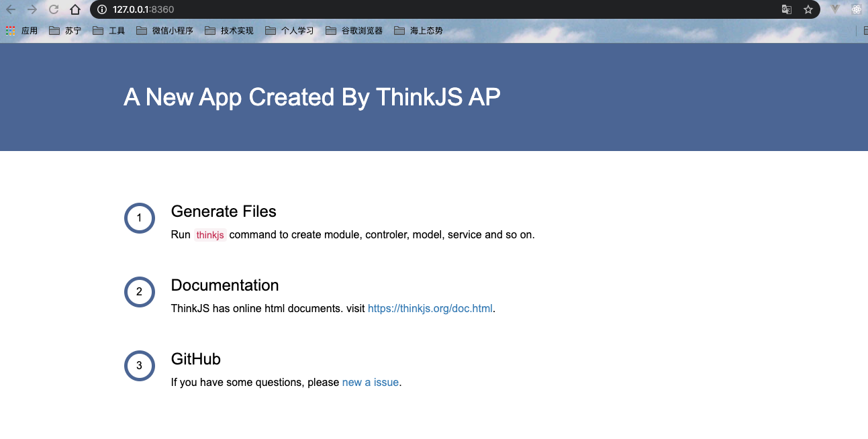Go back with the browser back arrow
This screenshot has width=868, height=439.
(11, 9)
